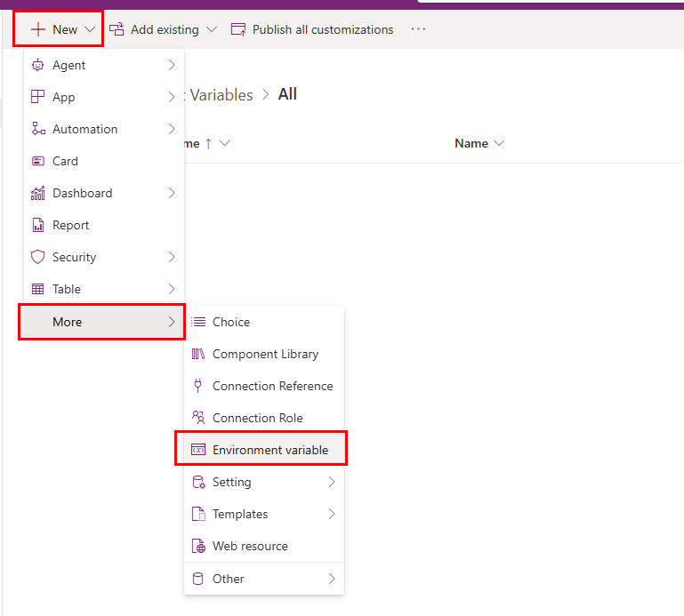Click the Security shield icon
684x616 pixels.
[37, 257]
